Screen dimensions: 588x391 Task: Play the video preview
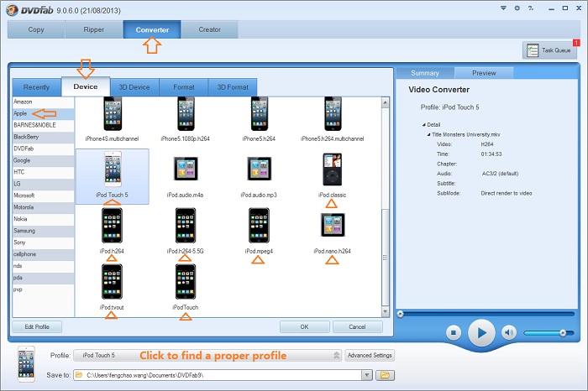click(481, 332)
